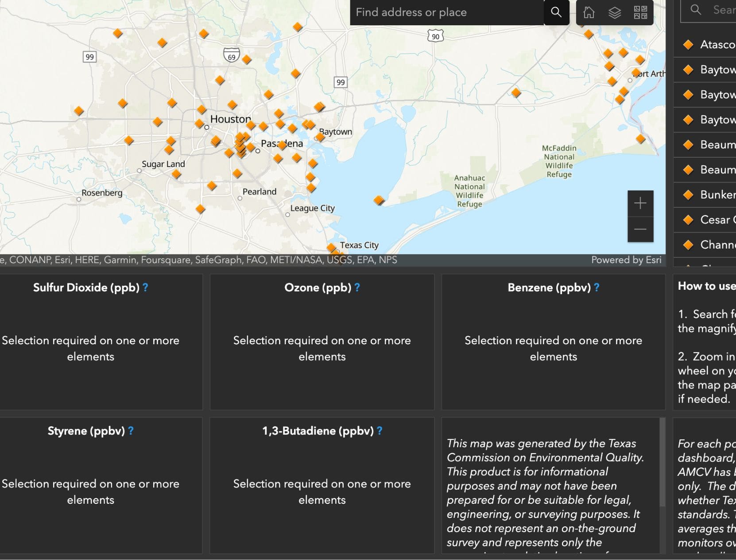Open the Ozone question mark help
This screenshot has height=560, width=736.
point(356,287)
